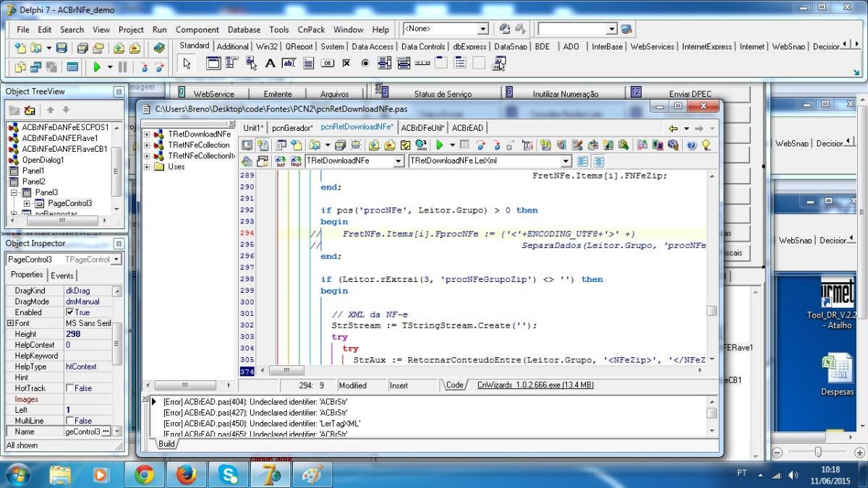Select the RadioButton component in palette

pyautogui.click(x=365, y=64)
